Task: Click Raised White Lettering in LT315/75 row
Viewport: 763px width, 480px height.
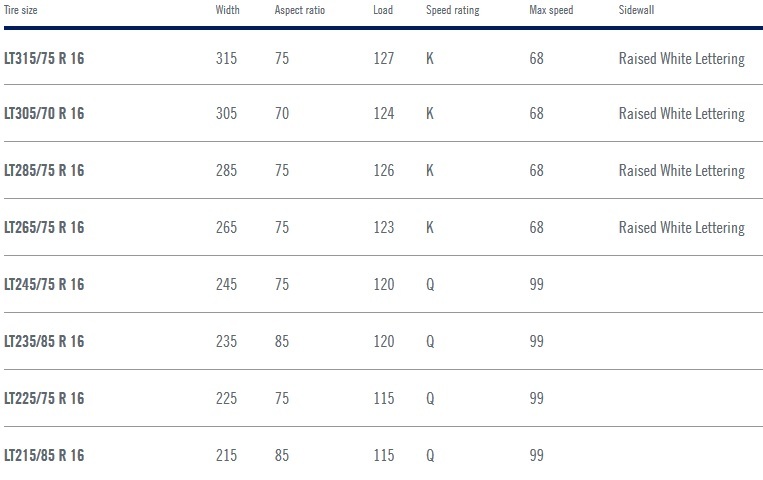Action: (x=682, y=59)
